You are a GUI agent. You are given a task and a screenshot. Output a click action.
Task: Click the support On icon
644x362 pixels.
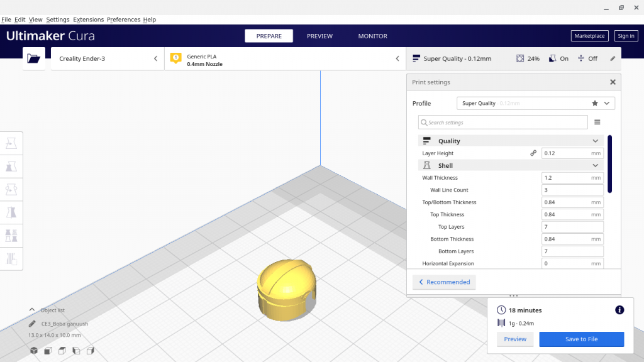tap(552, 58)
